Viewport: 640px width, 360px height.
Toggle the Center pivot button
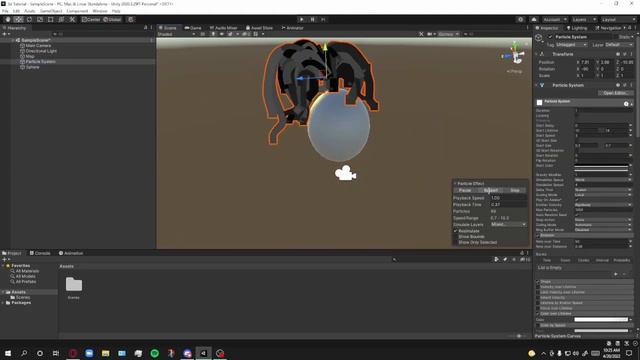tap(91, 19)
